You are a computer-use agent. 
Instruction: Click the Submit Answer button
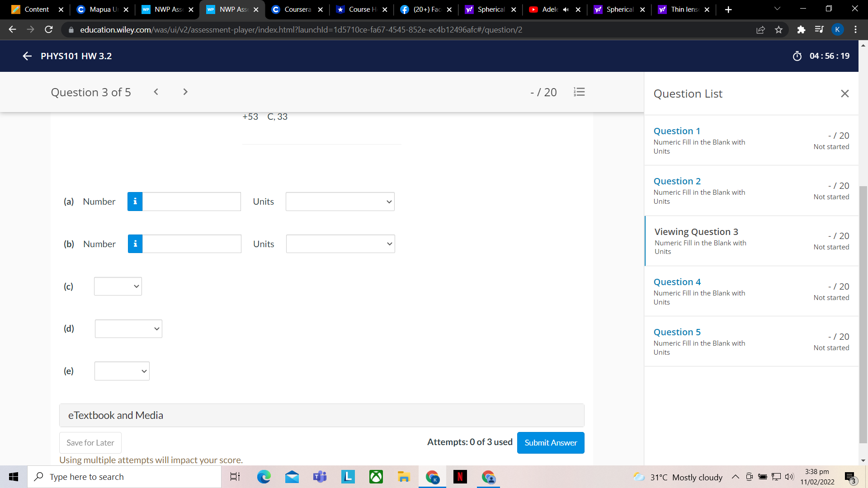coord(550,443)
